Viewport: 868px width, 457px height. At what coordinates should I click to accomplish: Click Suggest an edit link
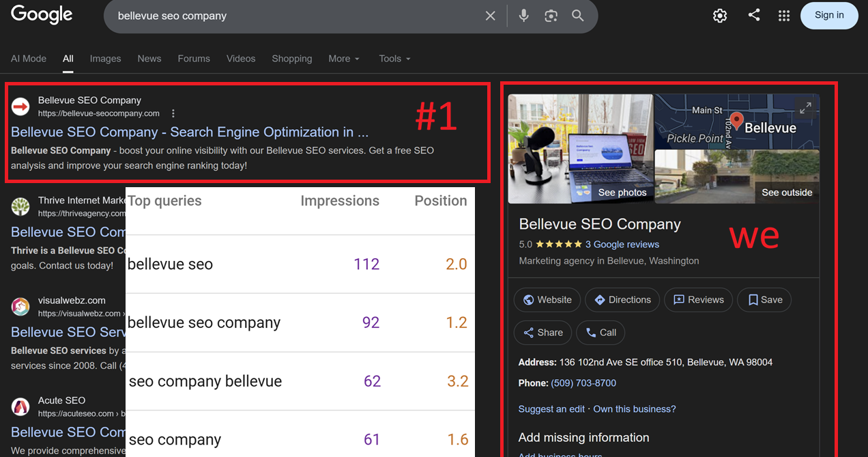click(x=551, y=409)
